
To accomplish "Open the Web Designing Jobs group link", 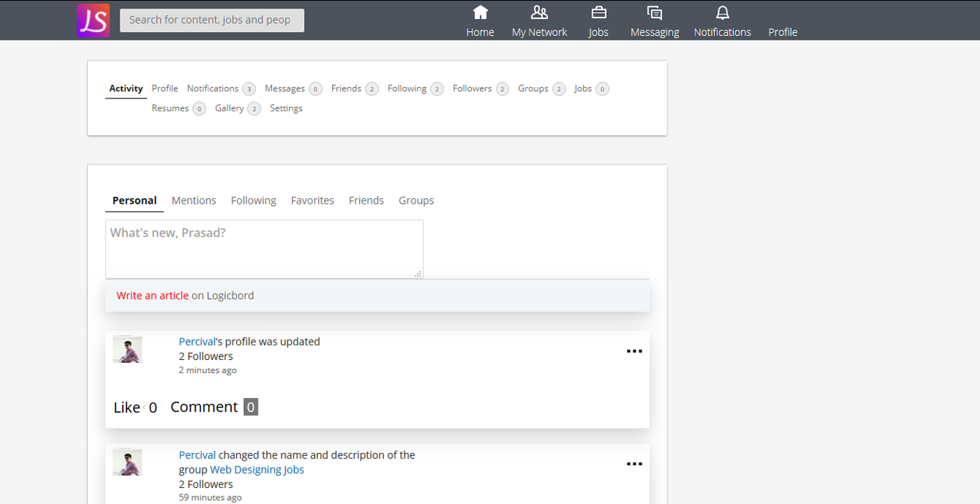I will [257, 470].
